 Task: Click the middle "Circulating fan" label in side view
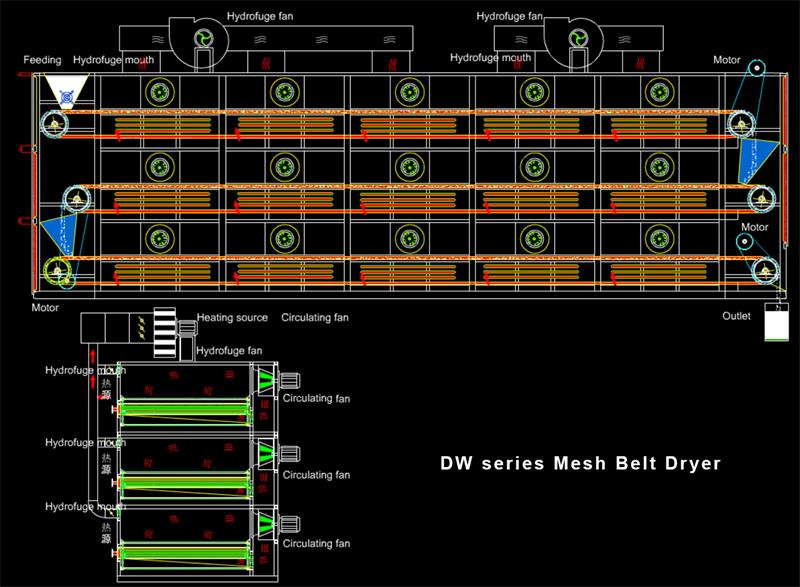click(316, 475)
